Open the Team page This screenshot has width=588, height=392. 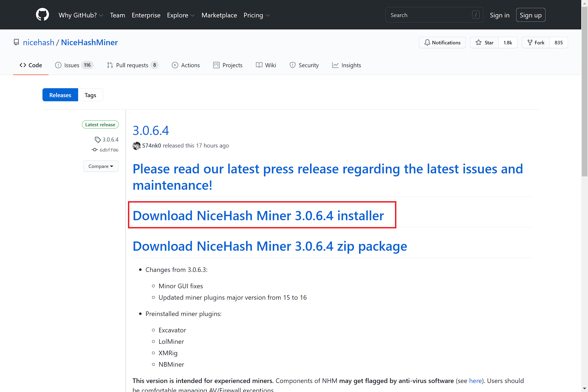pyautogui.click(x=118, y=15)
